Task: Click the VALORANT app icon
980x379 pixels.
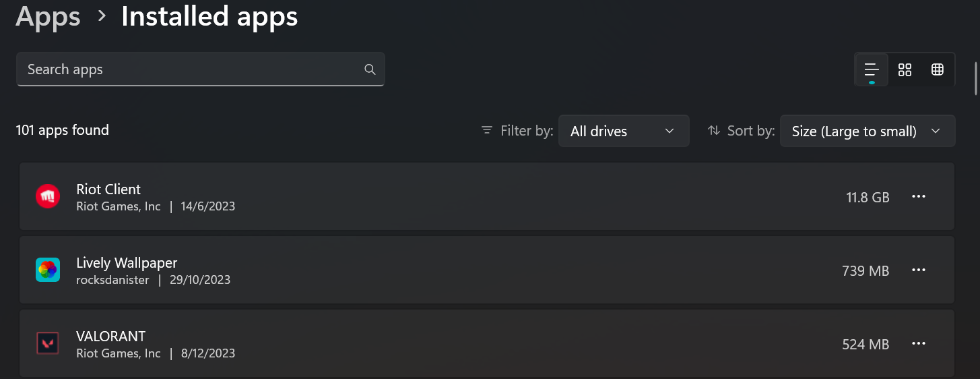Action: pos(48,343)
